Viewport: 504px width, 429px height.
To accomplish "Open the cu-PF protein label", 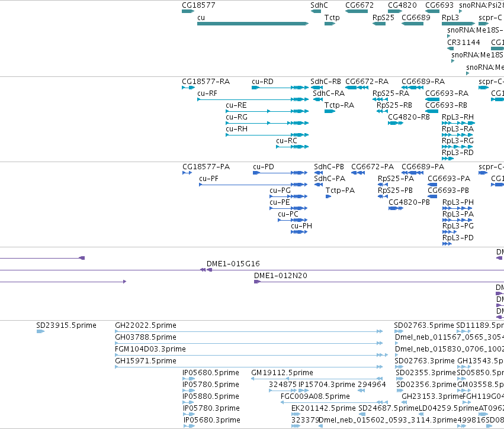I will (208, 179).
